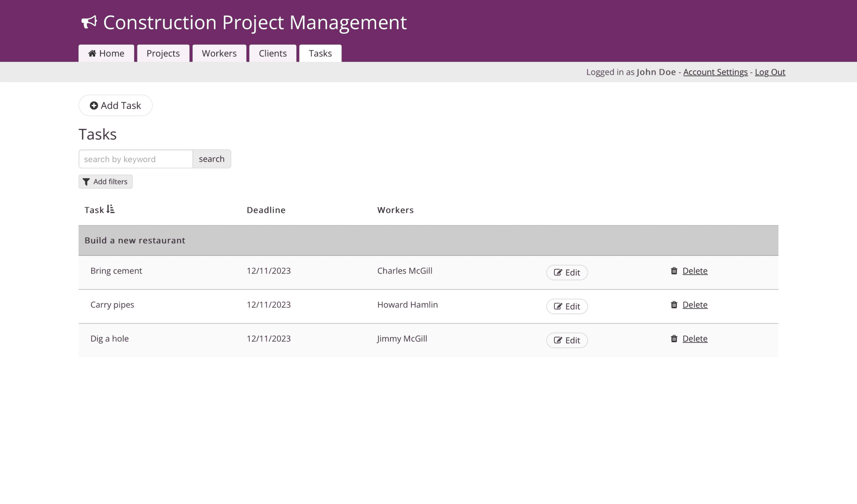Navigate to the Workers tab
The width and height of the screenshot is (857, 504).
coord(219,53)
